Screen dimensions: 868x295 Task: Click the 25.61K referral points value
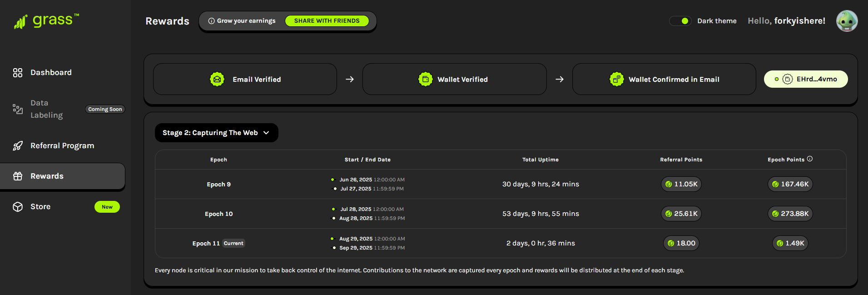[686, 214]
